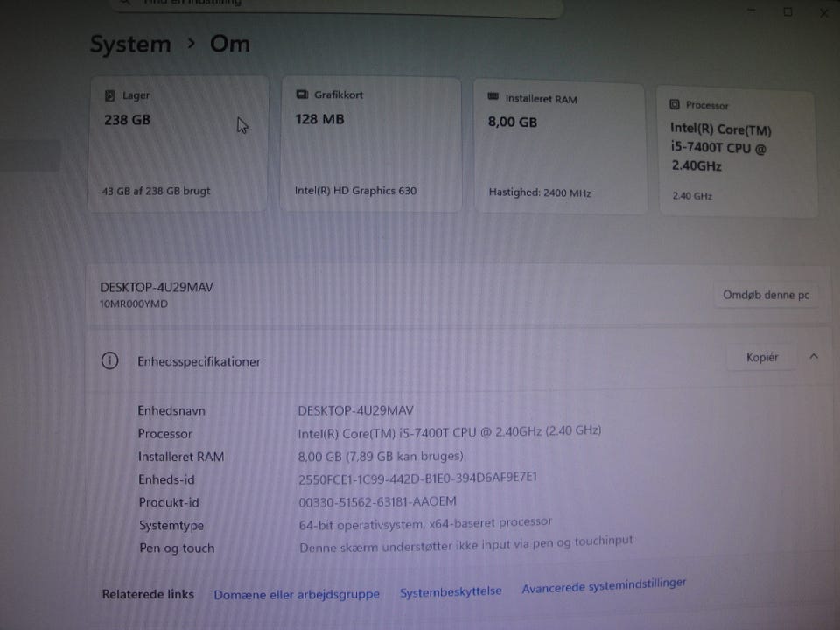Image resolution: width=840 pixels, height=630 pixels.
Task: Click the Systemtype row label
Action: pos(171,526)
